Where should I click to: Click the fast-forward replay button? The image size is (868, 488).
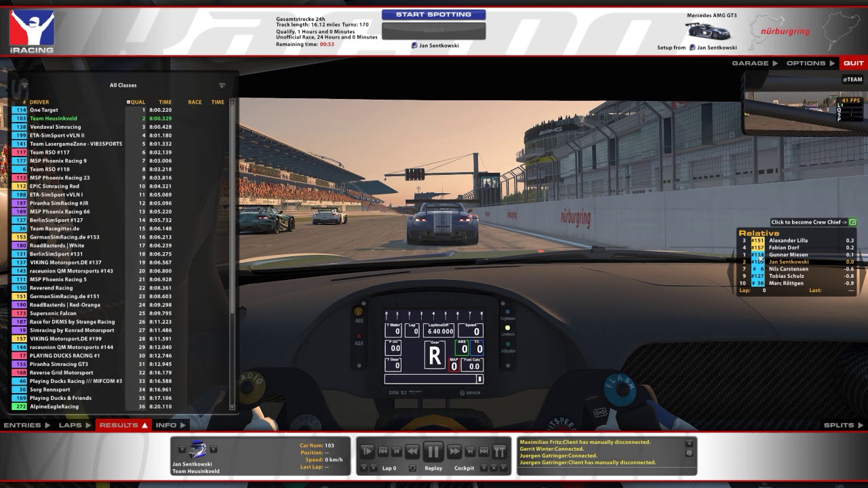coord(454,451)
